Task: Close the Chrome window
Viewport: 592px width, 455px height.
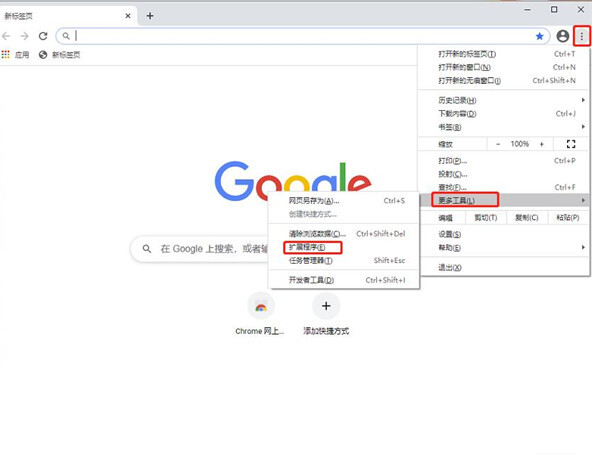Action: [581, 9]
